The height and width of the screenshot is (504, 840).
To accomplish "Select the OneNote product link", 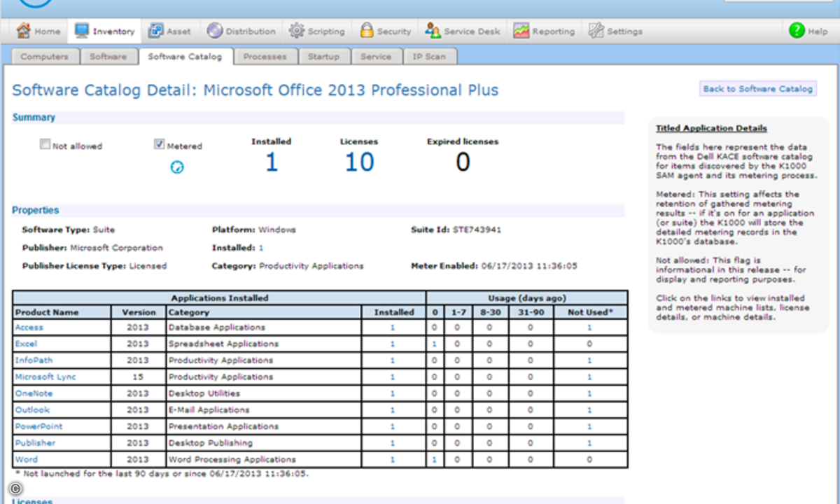I will coord(34,393).
